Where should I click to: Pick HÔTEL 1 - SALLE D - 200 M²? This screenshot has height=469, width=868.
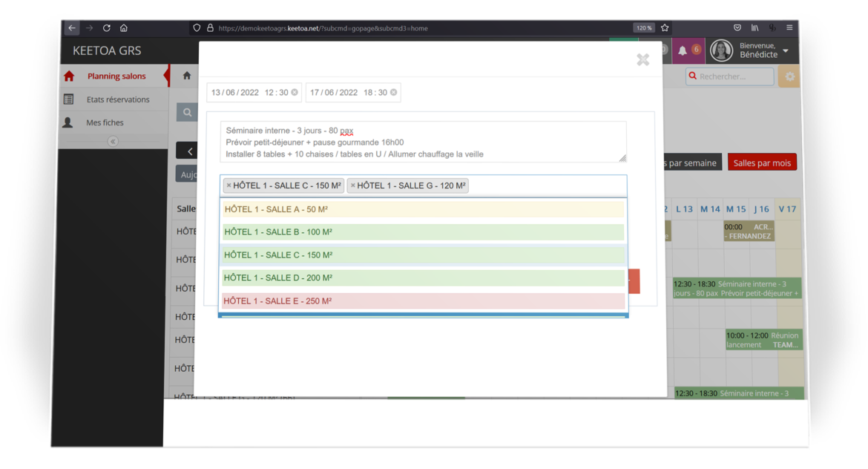[x=423, y=278]
